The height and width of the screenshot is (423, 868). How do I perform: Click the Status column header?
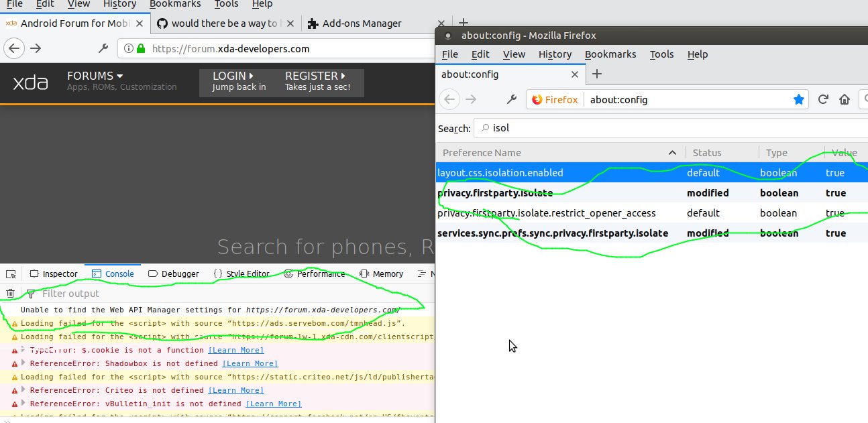[722, 153]
